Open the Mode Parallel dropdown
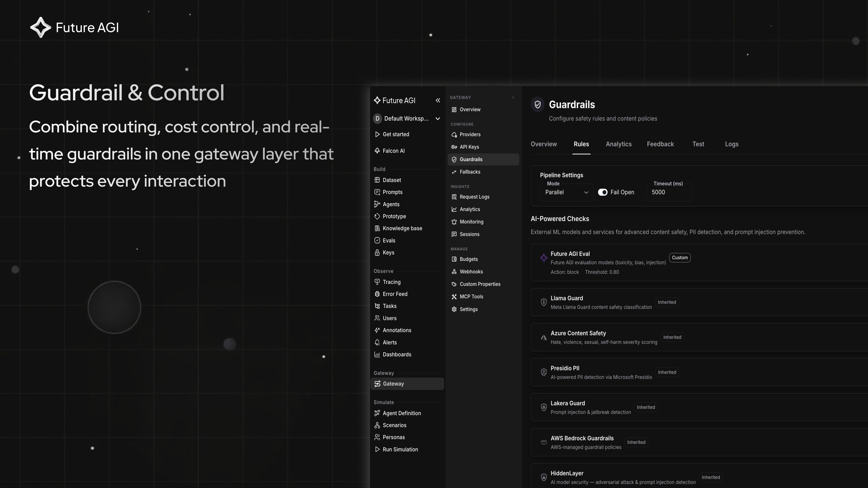868x488 pixels. (x=566, y=192)
